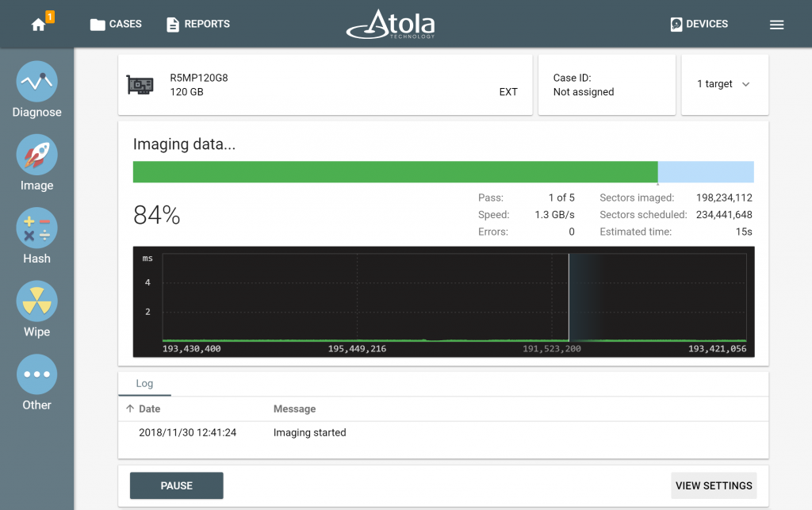
Task: Expand the "1 target" dropdown
Action: point(724,83)
